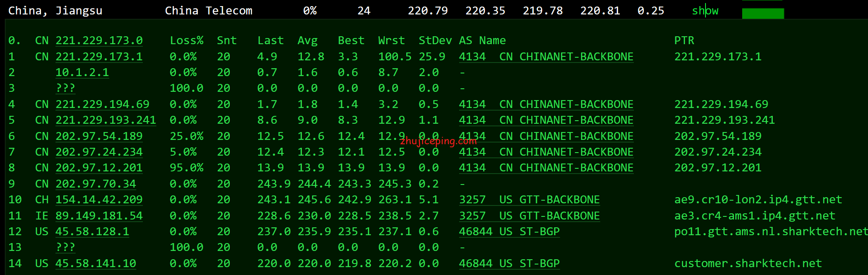The image size is (868, 275).
Task: Select IP 202.97.12.201 on hop 8
Action: pyautogui.click(x=99, y=168)
